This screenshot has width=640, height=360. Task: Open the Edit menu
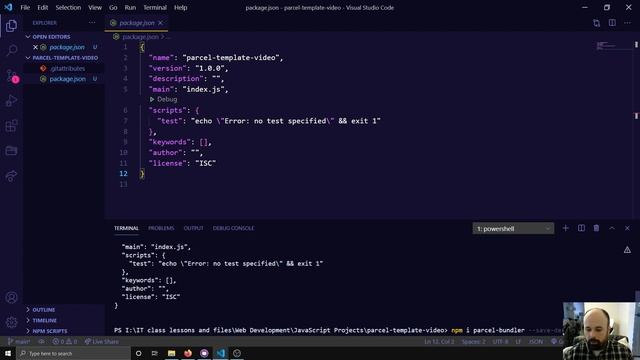(42, 7)
